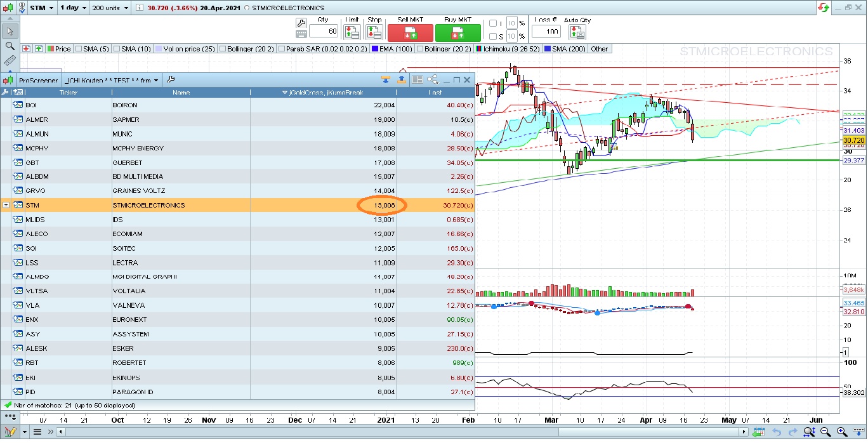The height and width of the screenshot is (443, 868).
Task: Zoom out on the chart
Action: (x=825, y=432)
